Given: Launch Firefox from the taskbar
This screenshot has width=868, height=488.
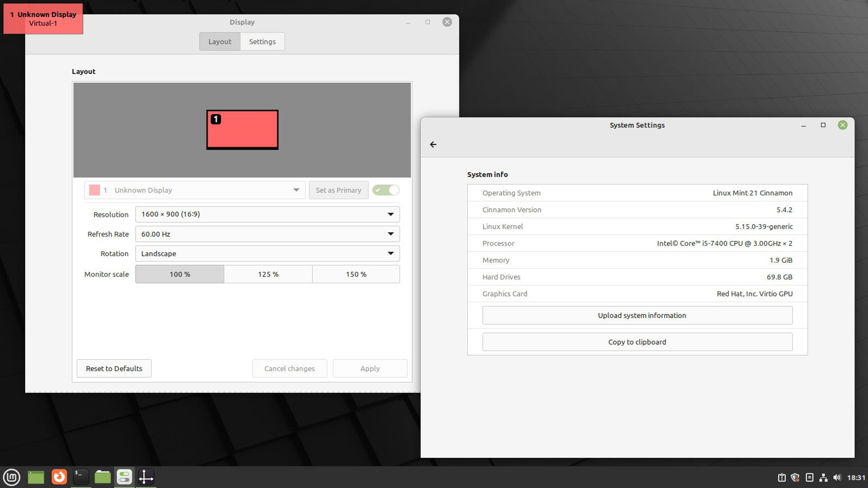Looking at the screenshot, I should pyautogui.click(x=59, y=477).
